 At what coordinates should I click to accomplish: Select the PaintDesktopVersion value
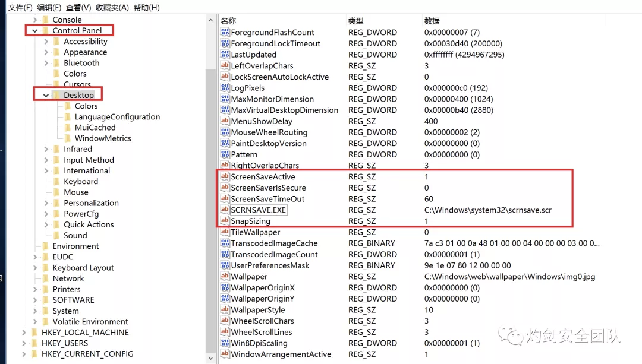(269, 143)
